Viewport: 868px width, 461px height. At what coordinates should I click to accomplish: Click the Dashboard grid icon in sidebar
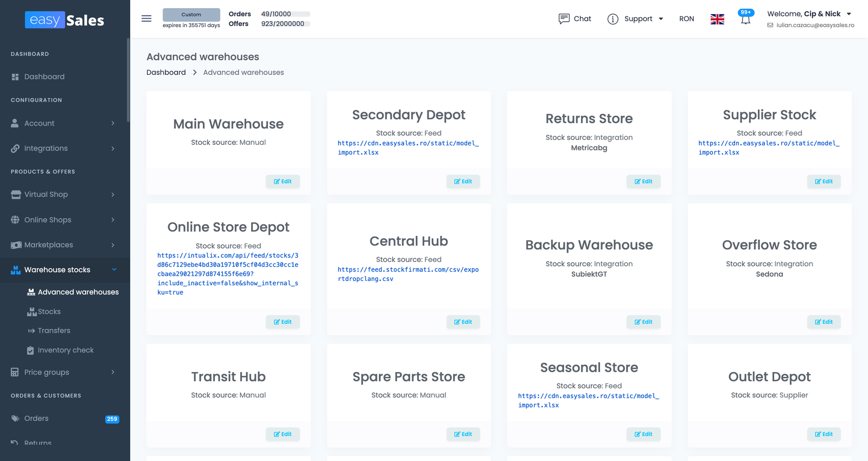(15, 77)
